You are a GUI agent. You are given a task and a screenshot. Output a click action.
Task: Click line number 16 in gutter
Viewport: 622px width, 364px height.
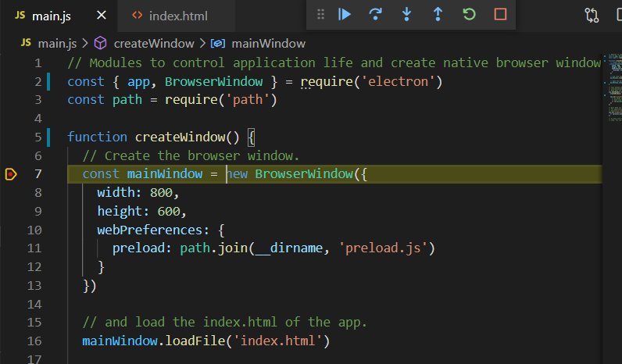coord(34,341)
